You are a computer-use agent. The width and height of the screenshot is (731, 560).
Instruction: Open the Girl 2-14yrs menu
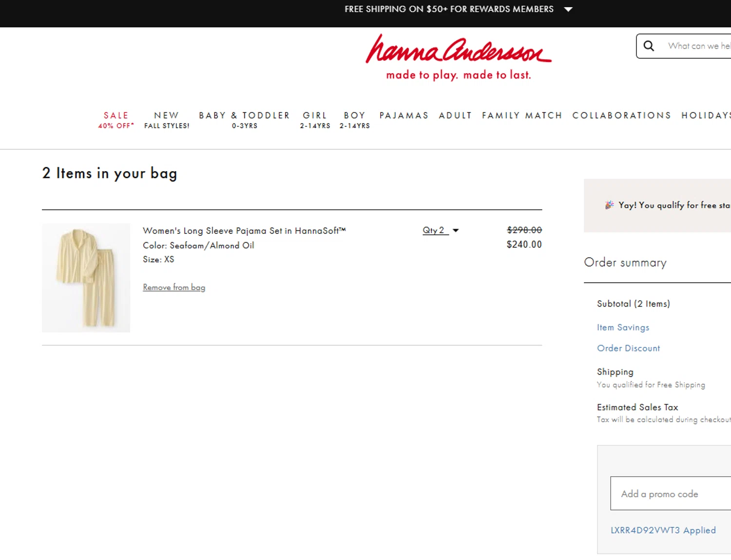tap(315, 120)
